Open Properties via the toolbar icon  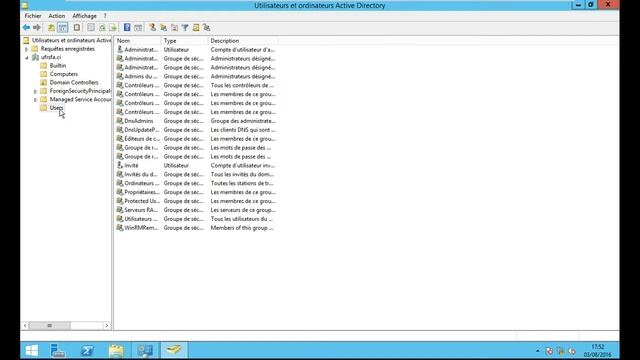(91, 27)
